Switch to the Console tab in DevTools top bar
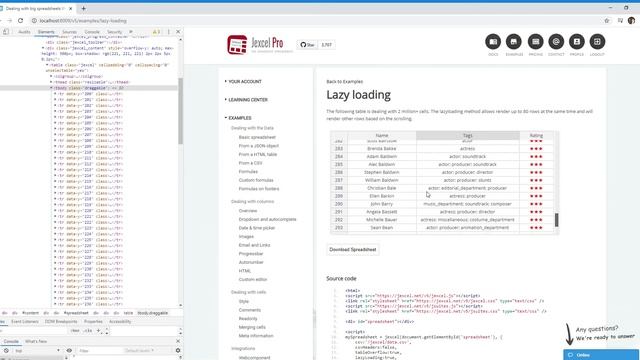This screenshot has width=640, height=360. (x=92, y=32)
